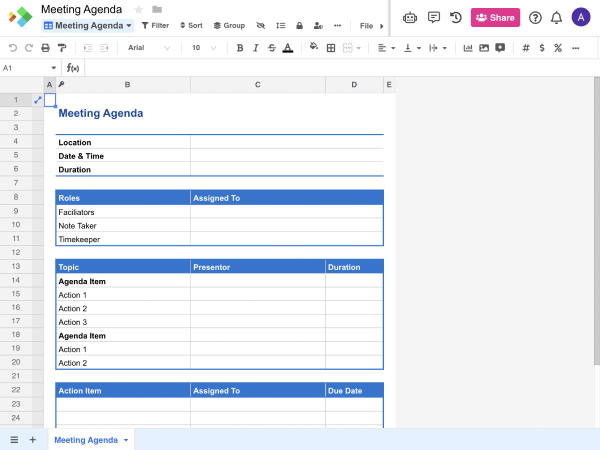Screen dimensions: 600x450
Task: Select the Meeting Agenda sheet tab
Action: pyautogui.click(x=86, y=440)
